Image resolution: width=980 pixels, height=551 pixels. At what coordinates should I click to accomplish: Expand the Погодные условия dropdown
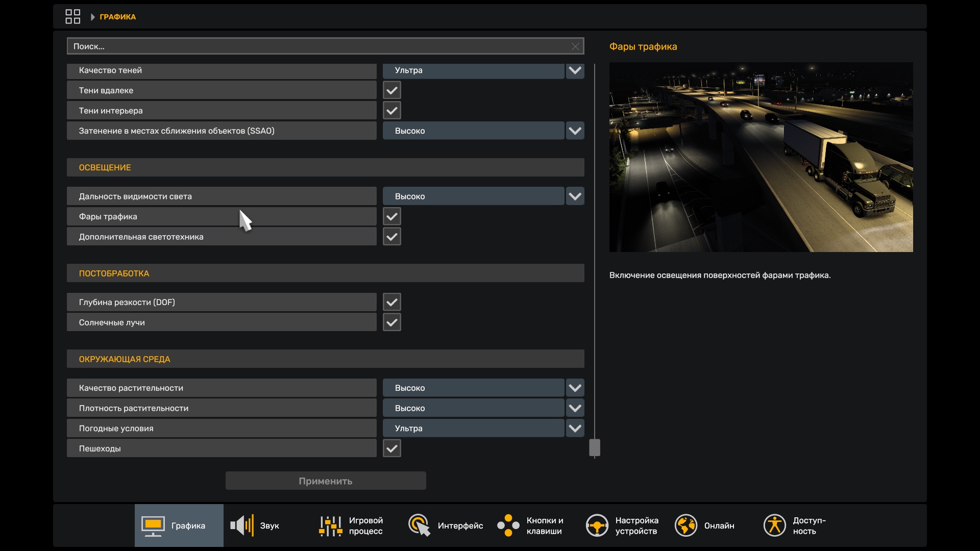coord(575,429)
